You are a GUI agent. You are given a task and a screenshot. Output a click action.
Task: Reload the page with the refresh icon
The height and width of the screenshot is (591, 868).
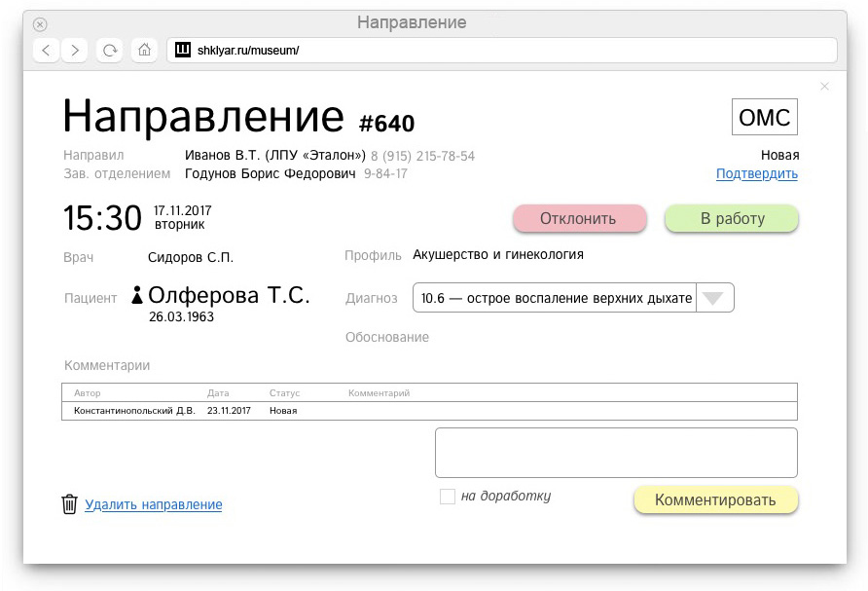coord(110,51)
